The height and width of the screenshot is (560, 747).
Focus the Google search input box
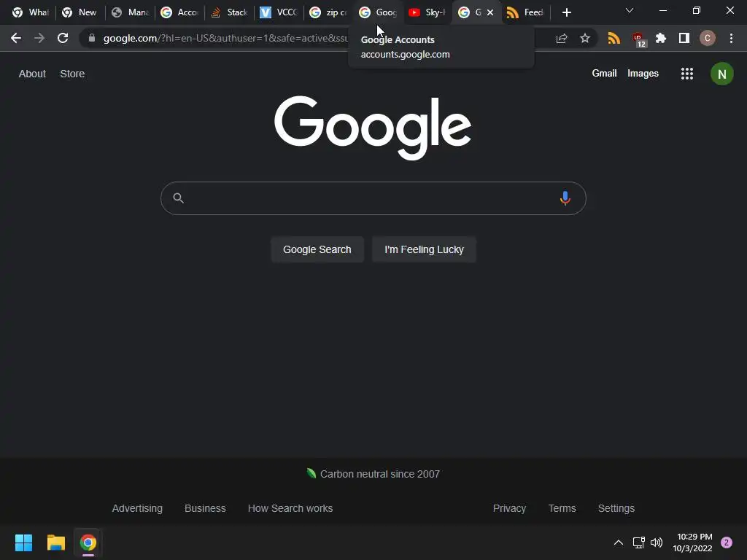[x=373, y=198]
